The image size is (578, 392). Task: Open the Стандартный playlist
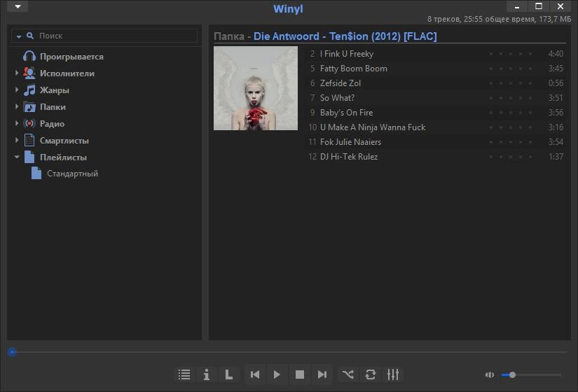(72, 174)
